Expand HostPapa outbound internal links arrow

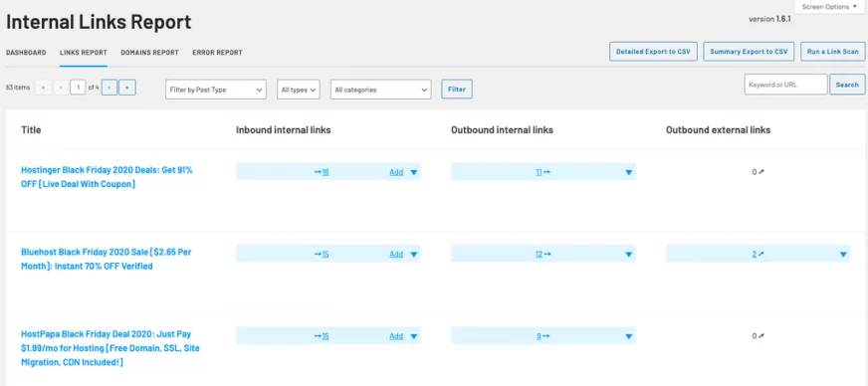(628, 336)
